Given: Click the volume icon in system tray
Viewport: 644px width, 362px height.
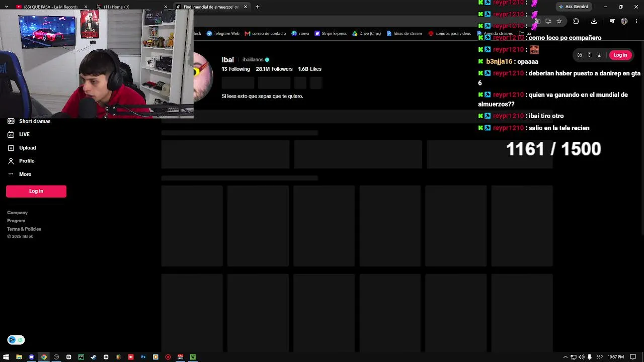Looking at the screenshot, I should coord(582,357).
